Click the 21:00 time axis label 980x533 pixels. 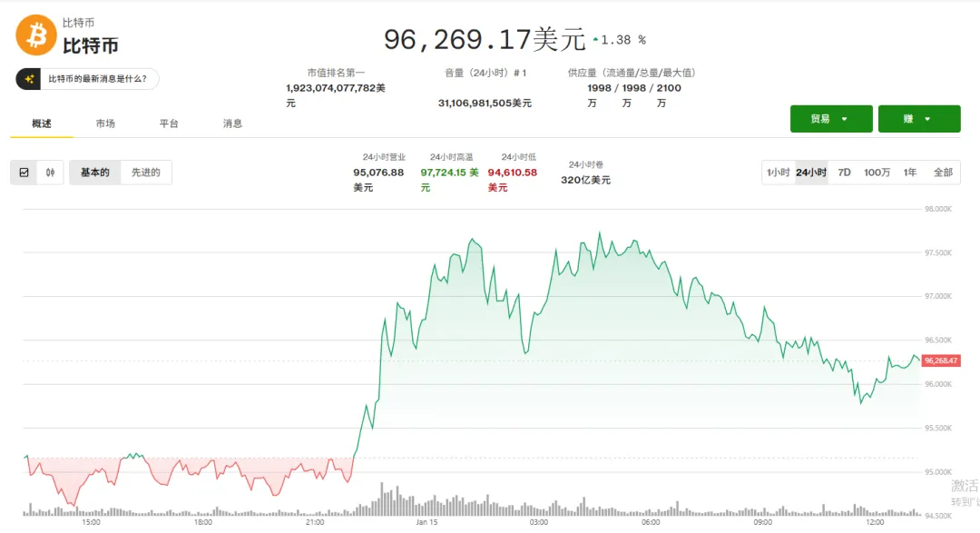click(315, 522)
